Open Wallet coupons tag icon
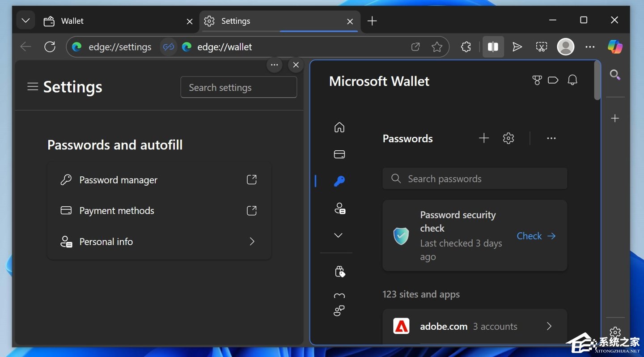Screen dimensions: 644x357 pyautogui.click(x=553, y=81)
